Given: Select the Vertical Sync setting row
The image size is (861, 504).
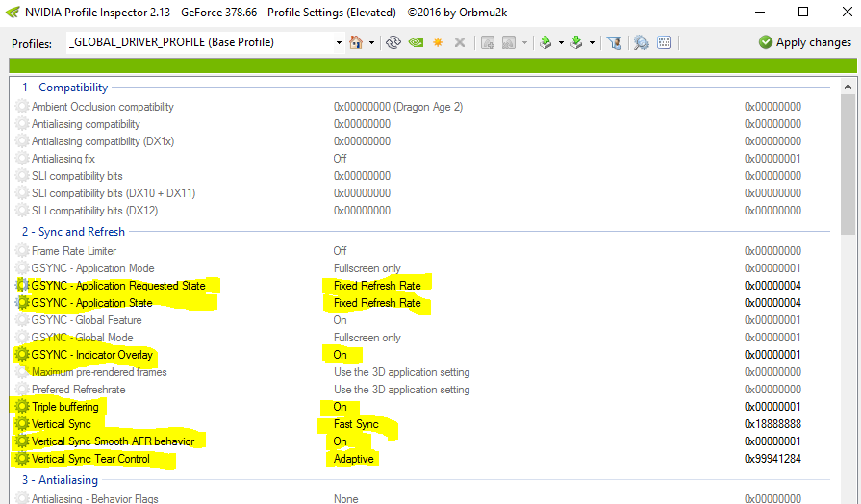Looking at the screenshot, I should (x=62, y=424).
